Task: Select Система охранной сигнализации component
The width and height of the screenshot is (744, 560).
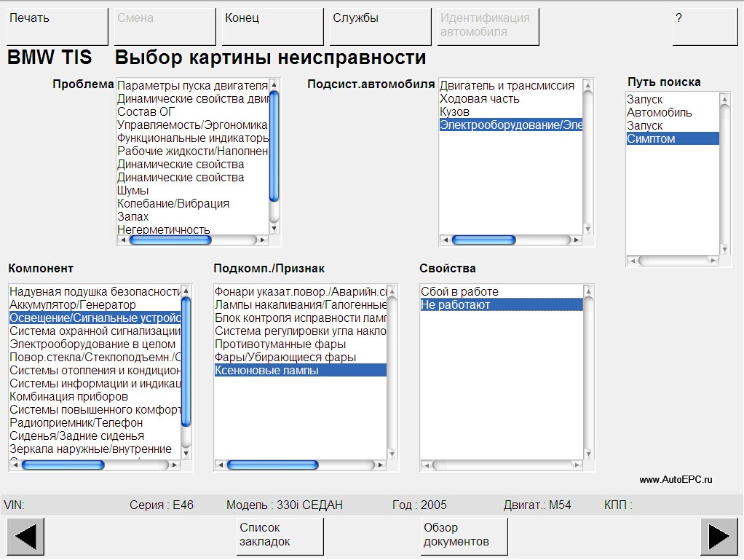Action: 95,331
